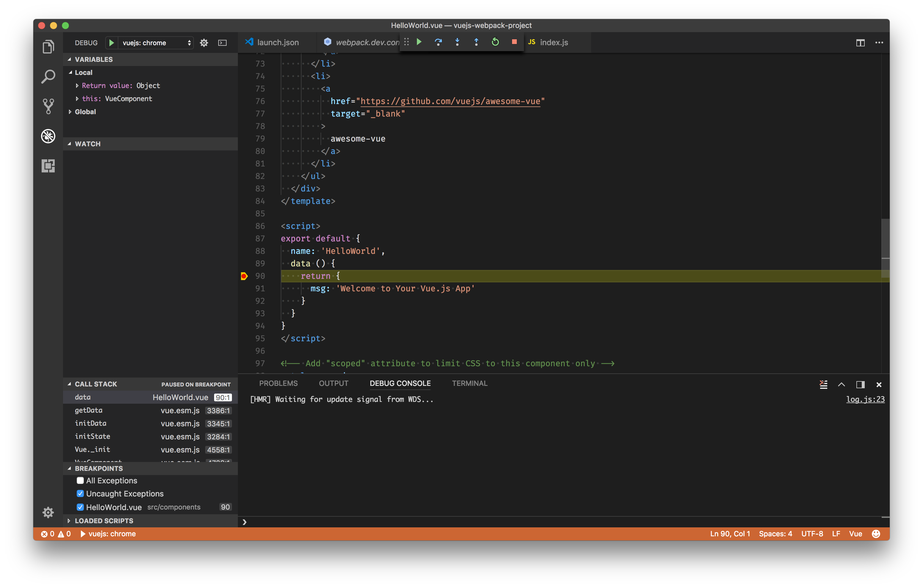Disable the Uncaught Exceptions breakpoint
This screenshot has height=588, width=923.
(x=80, y=494)
